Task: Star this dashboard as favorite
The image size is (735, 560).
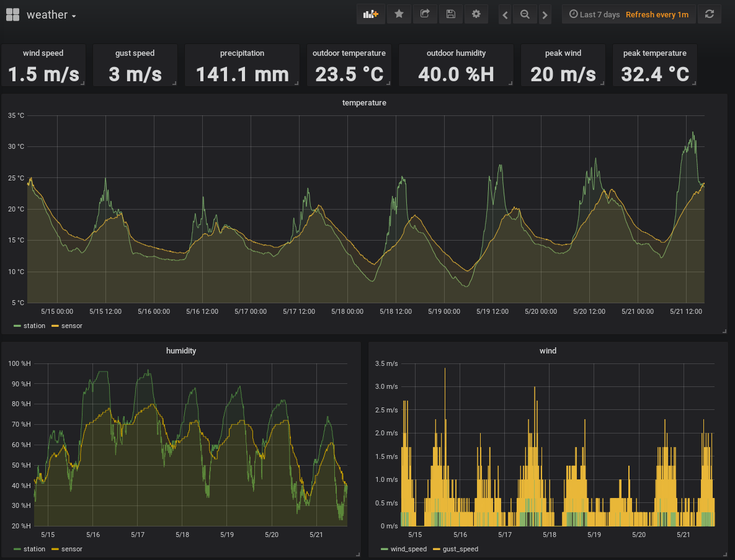Action: click(x=399, y=14)
